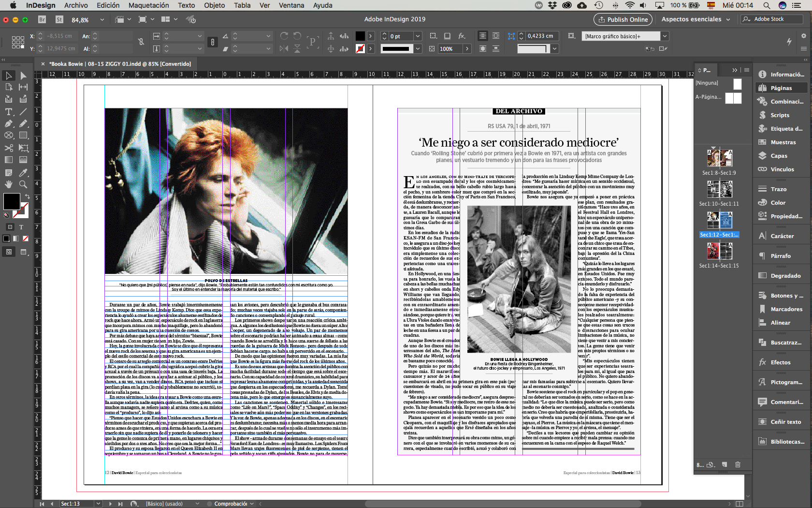Open the object style dropdown Marco gráfico básico
Screen dimensions: 812x508
665,36
